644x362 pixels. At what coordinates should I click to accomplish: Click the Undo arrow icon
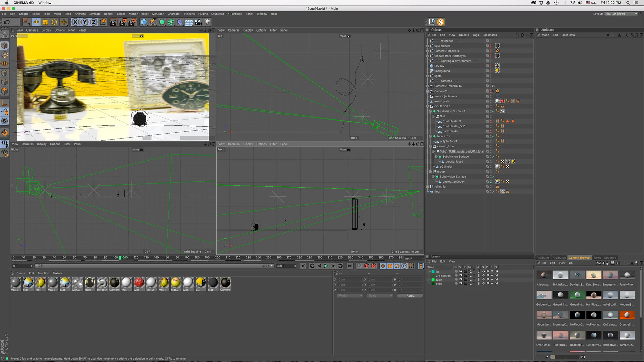coord(6,22)
